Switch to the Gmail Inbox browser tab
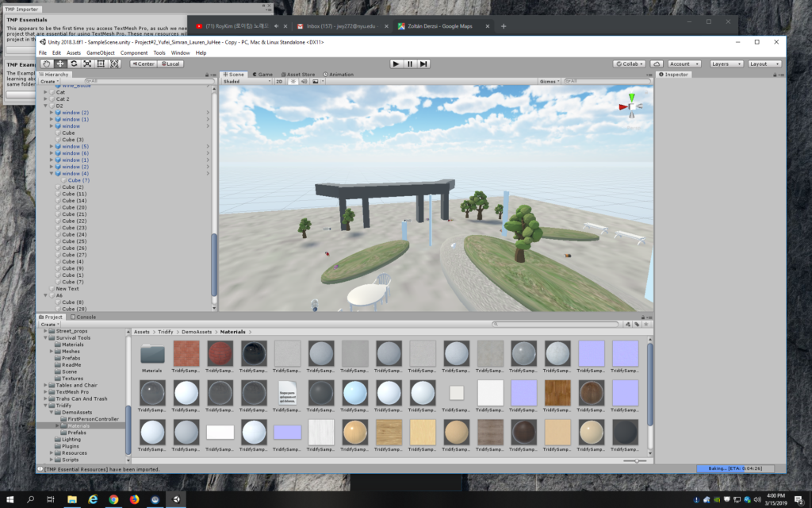Image resolution: width=812 pixels, height=508 pixels. (341, 26)
